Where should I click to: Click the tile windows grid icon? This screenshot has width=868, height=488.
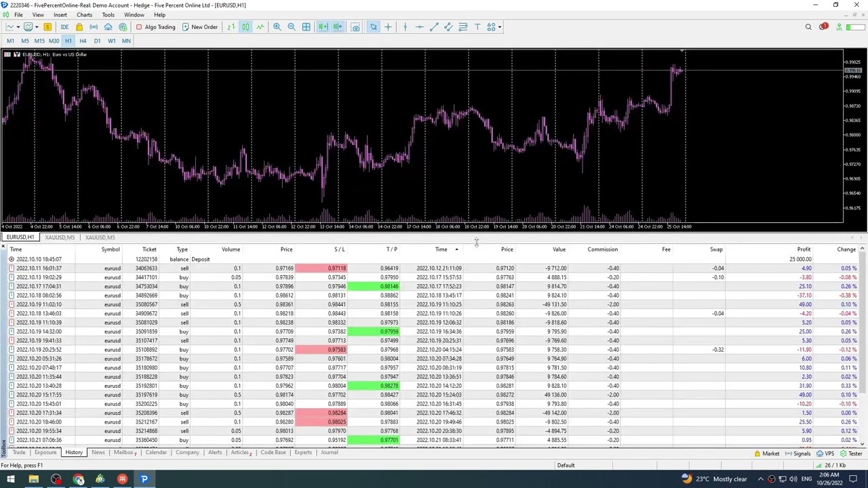(307, 27)
